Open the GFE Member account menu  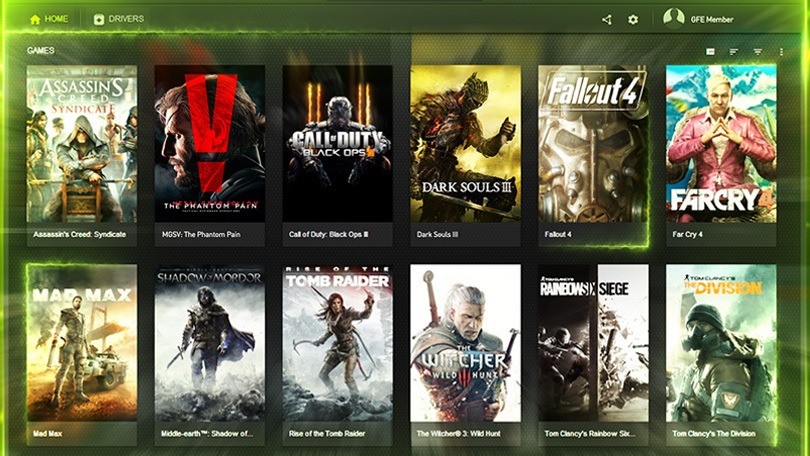(711, 19)
